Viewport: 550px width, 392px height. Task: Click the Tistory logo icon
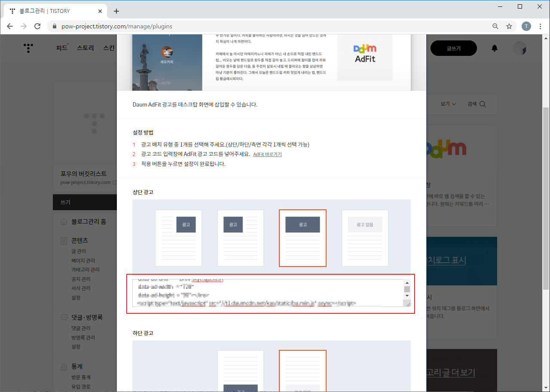point(28,48)
